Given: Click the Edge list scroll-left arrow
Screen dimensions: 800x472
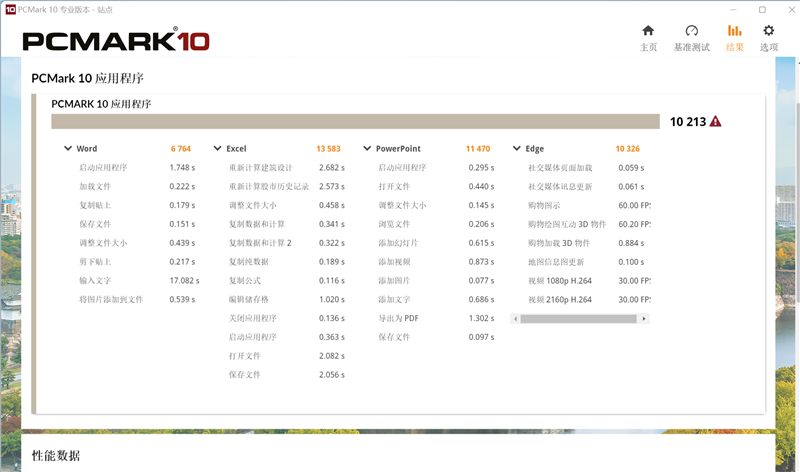Looking at the screenshot, I should tap(515, 319).
